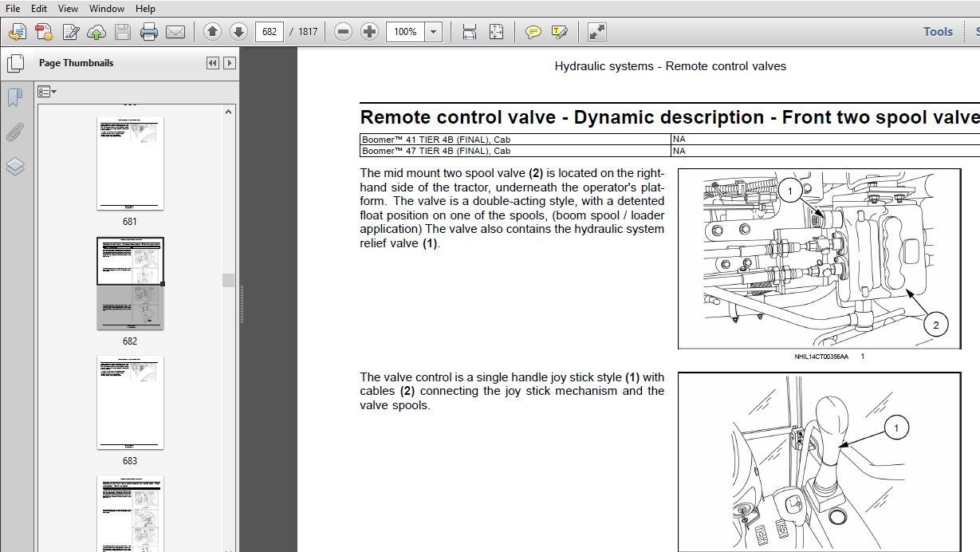
Task: Open the Attachments paperclip panel
Action: click(x=15, y=132)
